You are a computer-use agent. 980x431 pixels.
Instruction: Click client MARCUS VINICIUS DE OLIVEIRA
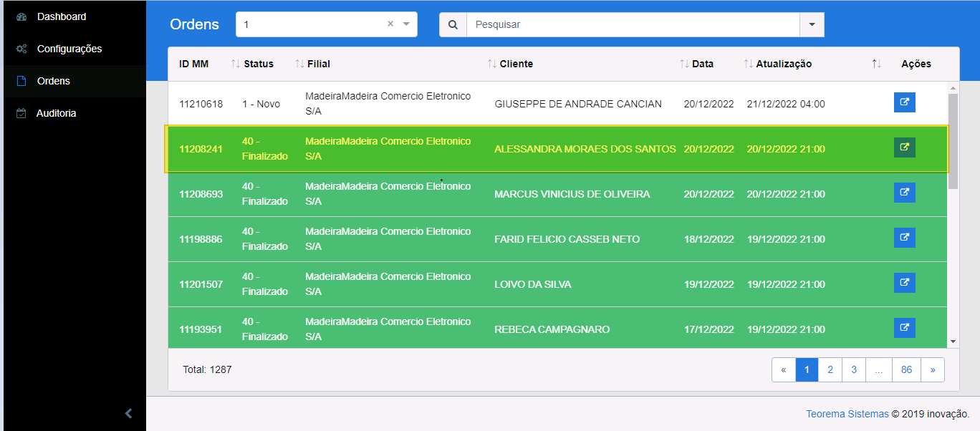click(x=572, y=194)
